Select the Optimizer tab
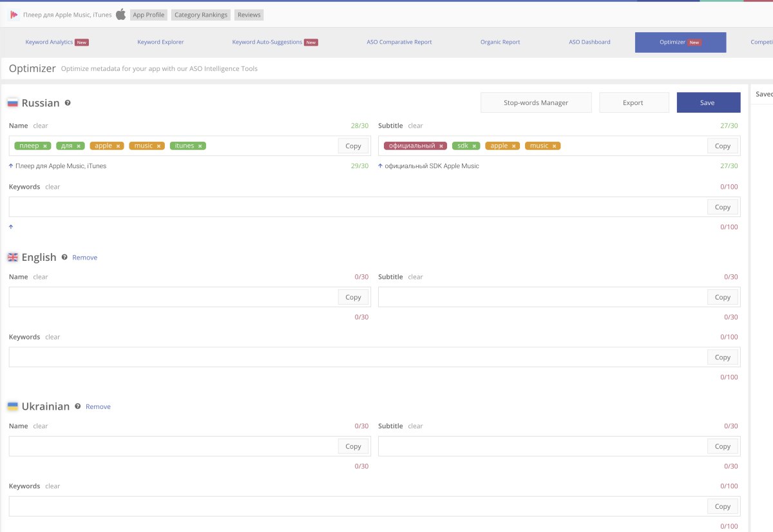The width and height of the screenshot is (773, 532). [680, 43]
